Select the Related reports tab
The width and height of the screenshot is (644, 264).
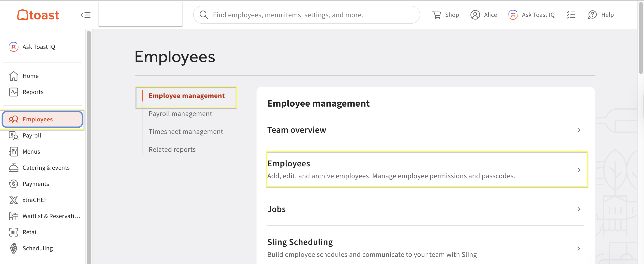pos(172,150)
